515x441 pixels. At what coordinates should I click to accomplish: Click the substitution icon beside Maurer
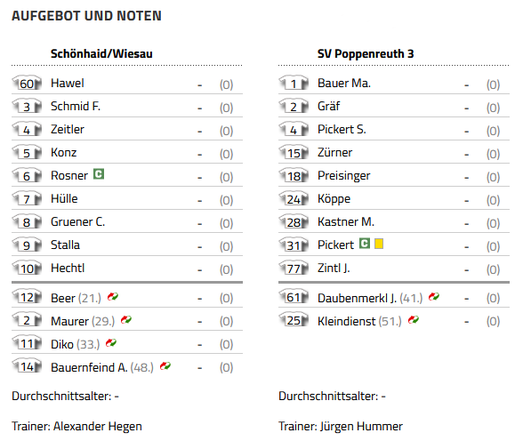pyautogui.click(x=126, y=320)
